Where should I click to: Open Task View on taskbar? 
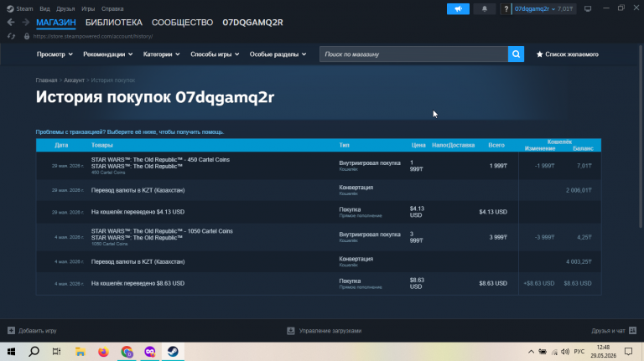pyautogui.click(x=57, y=352)
